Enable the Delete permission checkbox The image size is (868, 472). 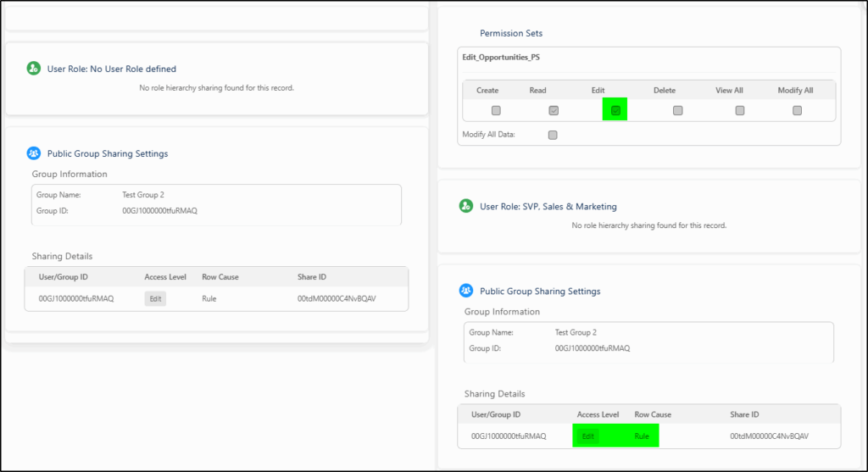pyautogui.click(x=677, y=110)
